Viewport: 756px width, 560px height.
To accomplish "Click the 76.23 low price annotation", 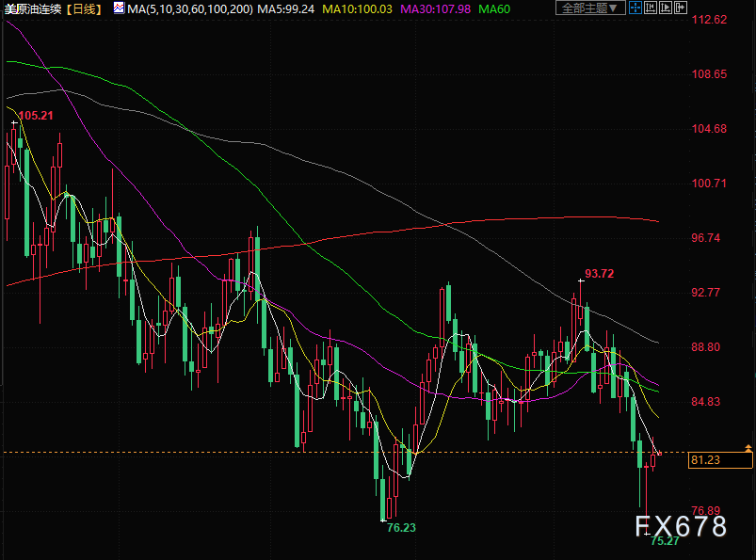I will [x=401, y=528].
